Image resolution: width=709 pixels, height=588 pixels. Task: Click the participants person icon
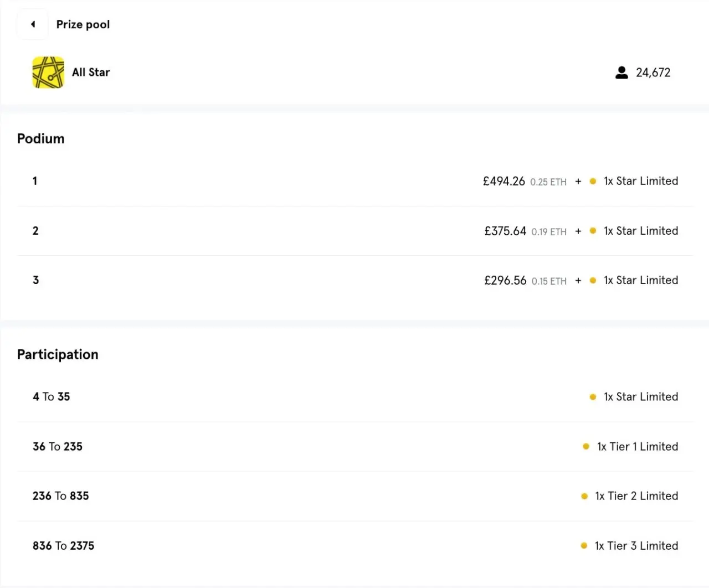point(621,73)
